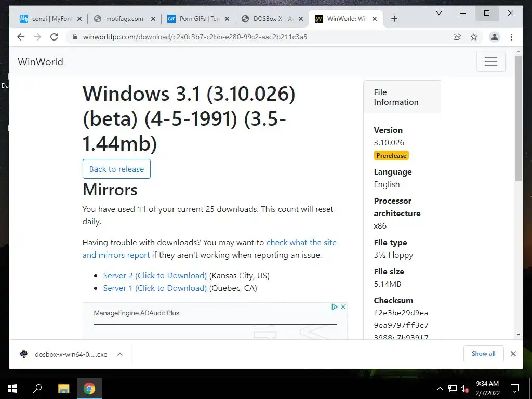Close the WinWorld tab
This screenshot has width=532, height=399.
pos(374,19)
